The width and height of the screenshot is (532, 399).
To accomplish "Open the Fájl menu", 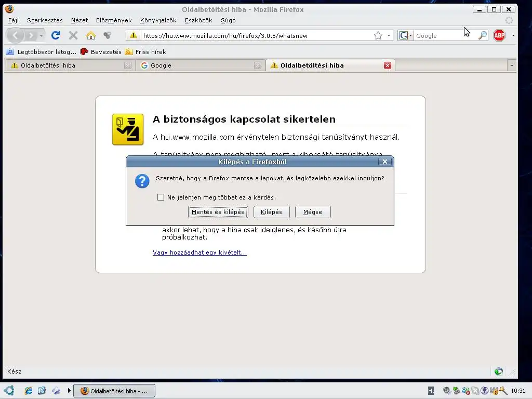I will [13, 20].
